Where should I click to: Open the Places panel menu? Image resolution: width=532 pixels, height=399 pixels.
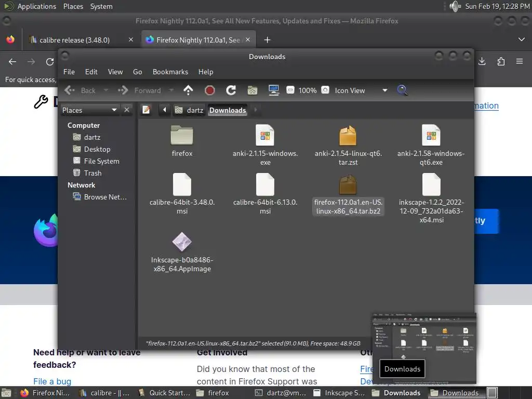pos(73,6)
